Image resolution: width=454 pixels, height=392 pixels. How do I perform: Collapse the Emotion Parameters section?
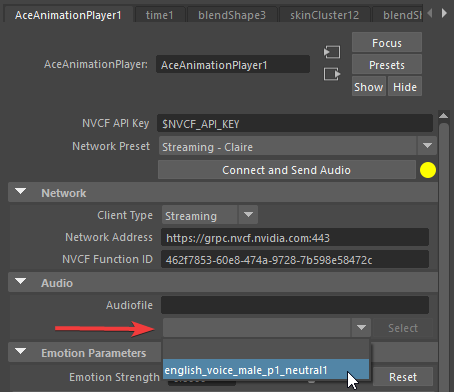tap(21, 352)
